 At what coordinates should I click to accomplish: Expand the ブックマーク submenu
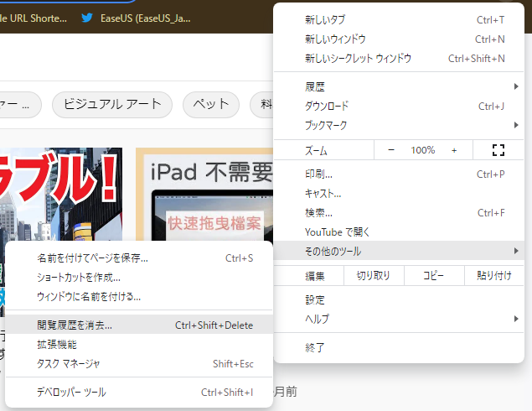pyautogui.click(x=404, y=125)
